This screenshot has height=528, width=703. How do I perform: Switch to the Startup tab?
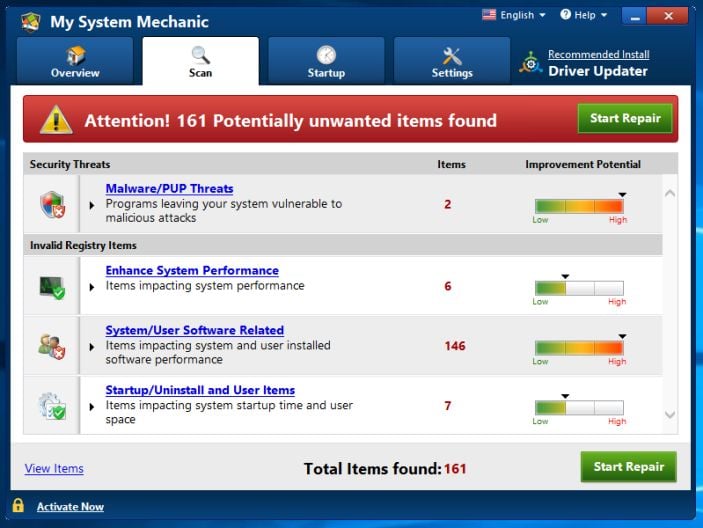326,61
